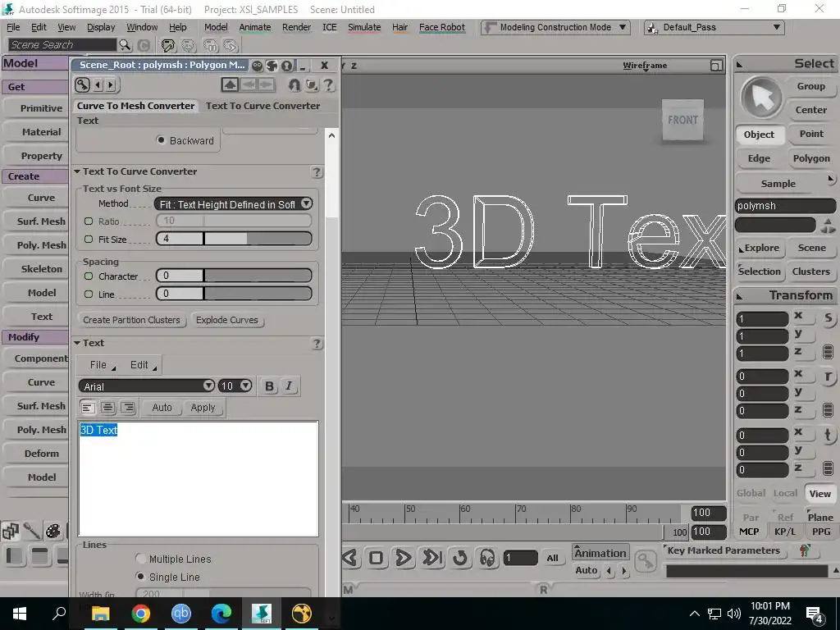Click the Auto button beside Apply
Screen dimensions: 840x630
point(162,408)
